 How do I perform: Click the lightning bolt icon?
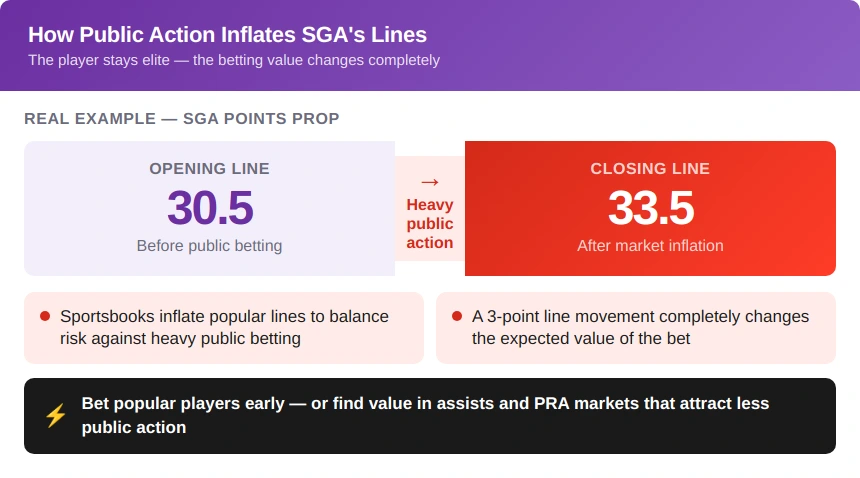(55, 416)
